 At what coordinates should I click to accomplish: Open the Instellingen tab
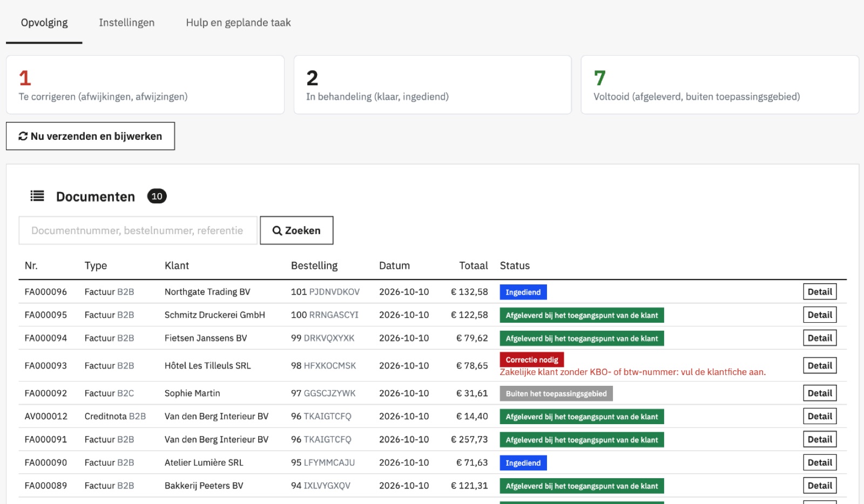126,23
